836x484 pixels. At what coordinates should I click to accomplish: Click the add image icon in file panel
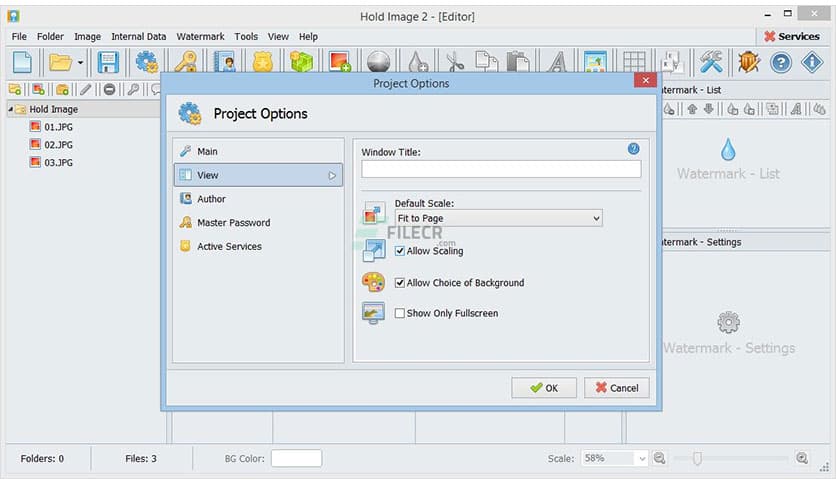point(38,90)
